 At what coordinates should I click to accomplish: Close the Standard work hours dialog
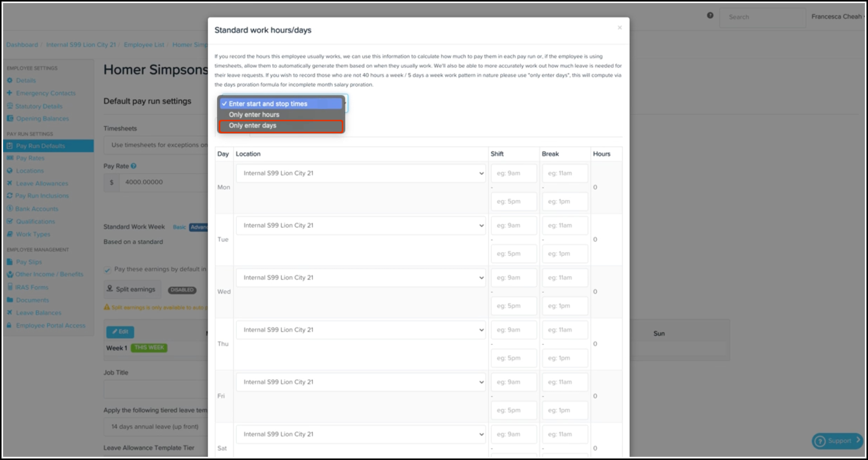point(619,28)
